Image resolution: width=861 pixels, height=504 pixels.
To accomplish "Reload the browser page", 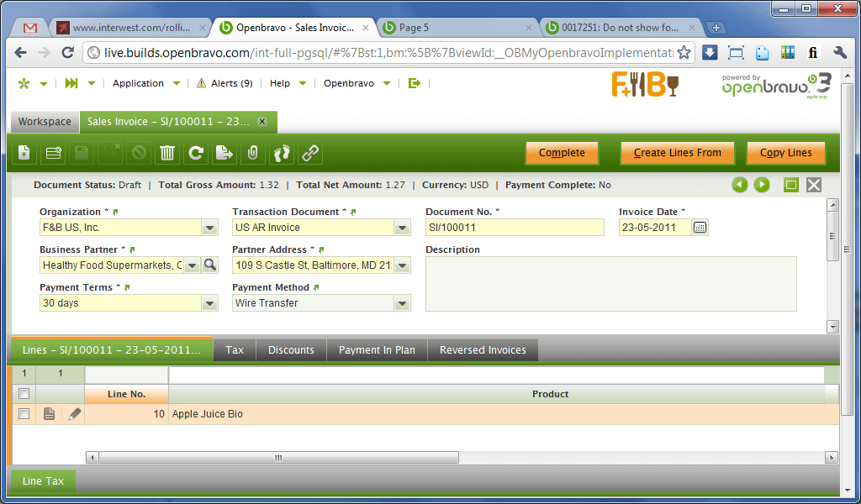I will coord(67,53).
